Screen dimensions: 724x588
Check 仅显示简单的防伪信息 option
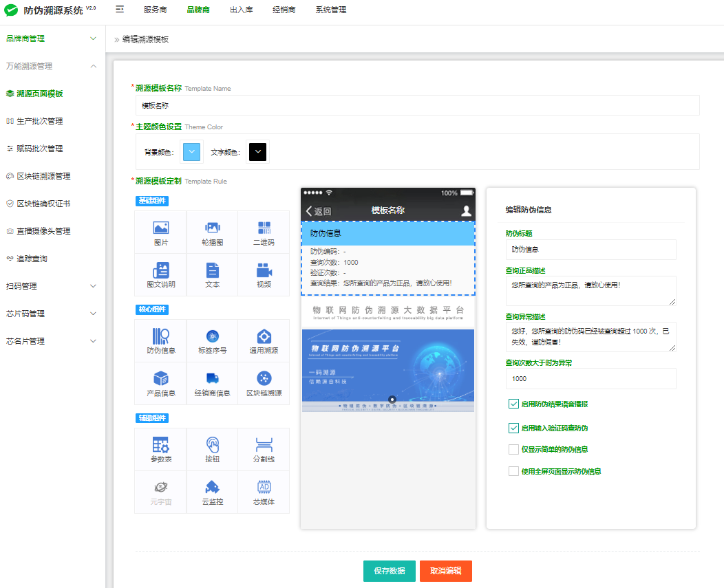click(x=513, y=449)
